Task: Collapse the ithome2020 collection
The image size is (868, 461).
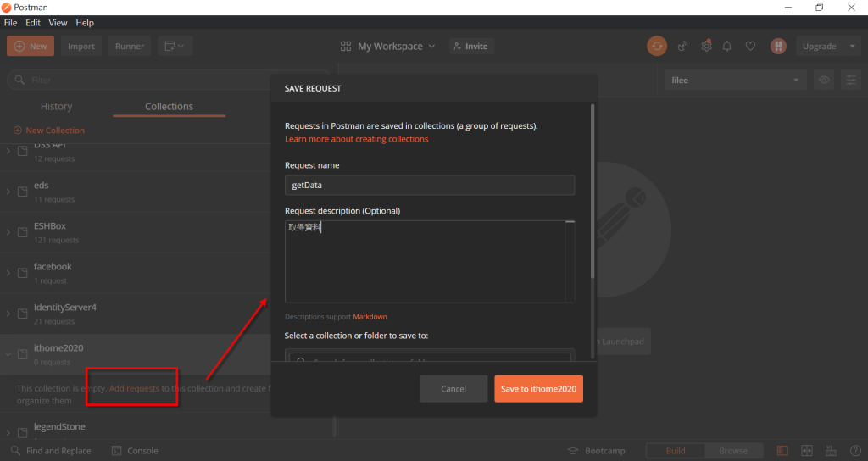Action: click(x=8, y=354)
